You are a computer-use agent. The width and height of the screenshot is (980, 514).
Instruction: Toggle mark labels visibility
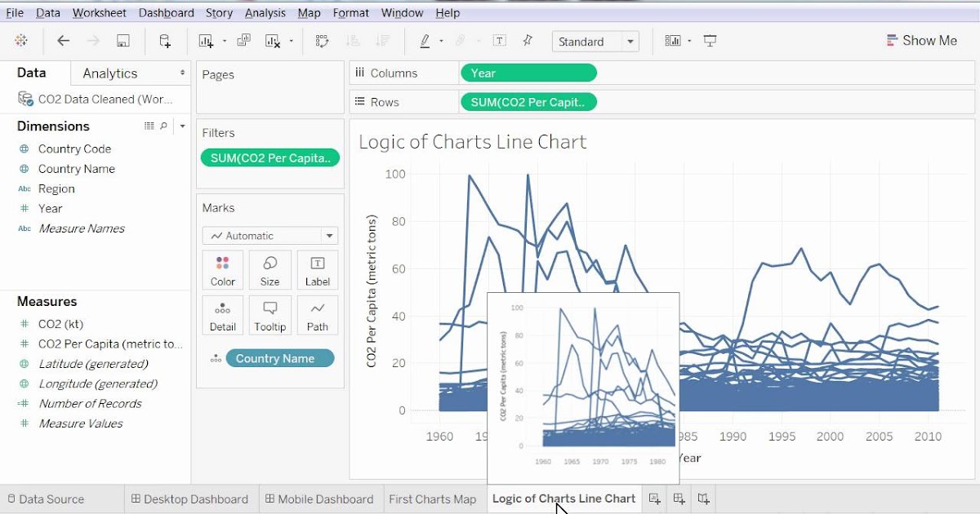[499, 41]
